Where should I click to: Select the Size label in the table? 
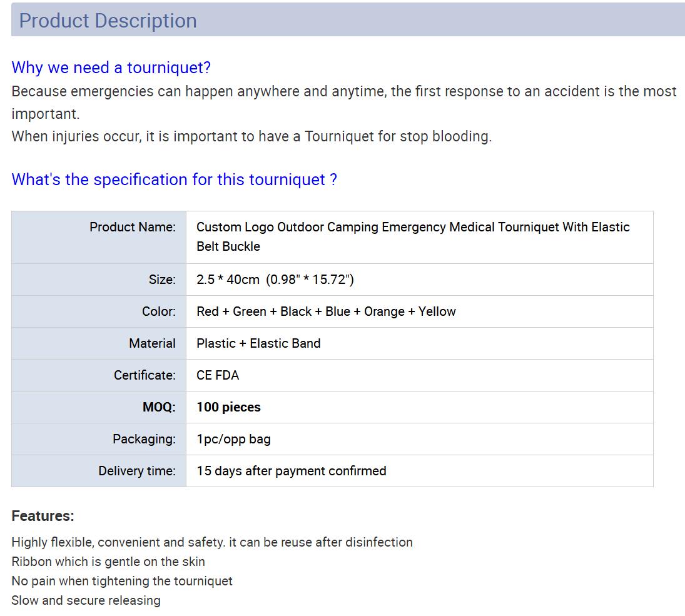click(x=162, y=280)
